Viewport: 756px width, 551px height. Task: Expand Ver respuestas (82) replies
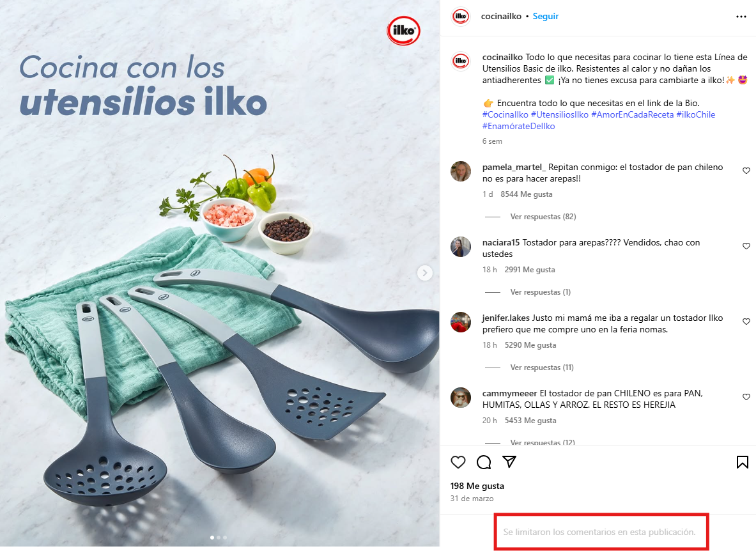543,217
